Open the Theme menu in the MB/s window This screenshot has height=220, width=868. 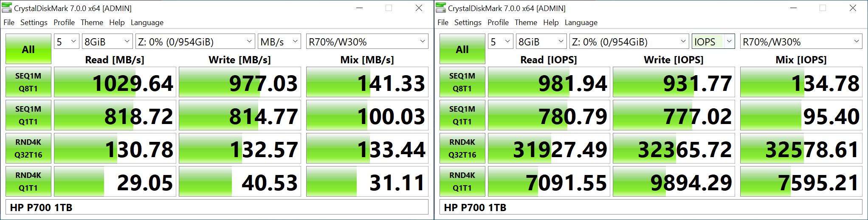(92, 23)
